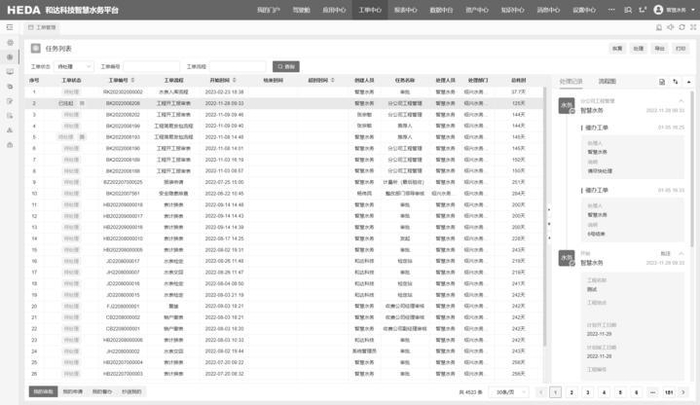The width and height of the screenshot is (700, 405).
Task: Click the save icon in processing panel header
Action: pos(662,82)
